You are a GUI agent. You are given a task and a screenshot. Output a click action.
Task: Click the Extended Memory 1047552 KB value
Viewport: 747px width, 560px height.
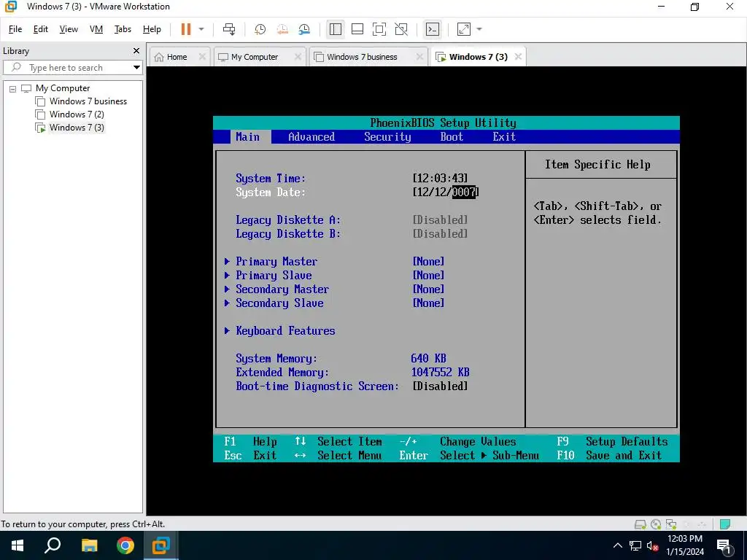440,373
